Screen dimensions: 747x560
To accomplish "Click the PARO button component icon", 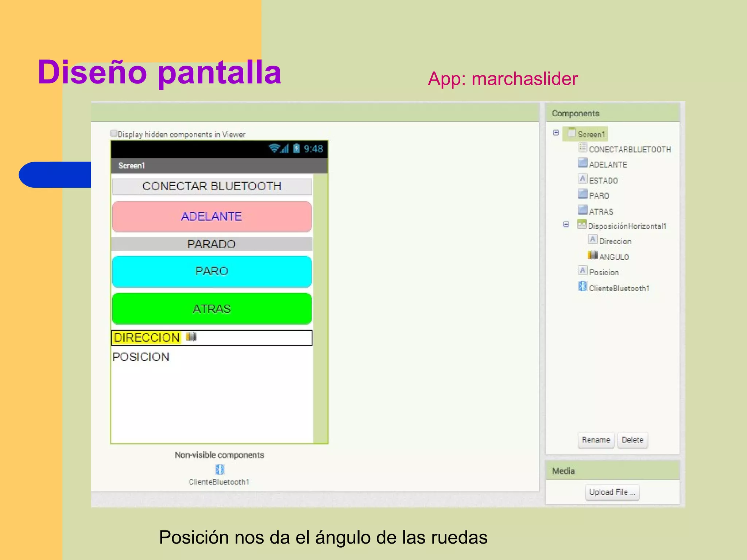I will point(583,194).
